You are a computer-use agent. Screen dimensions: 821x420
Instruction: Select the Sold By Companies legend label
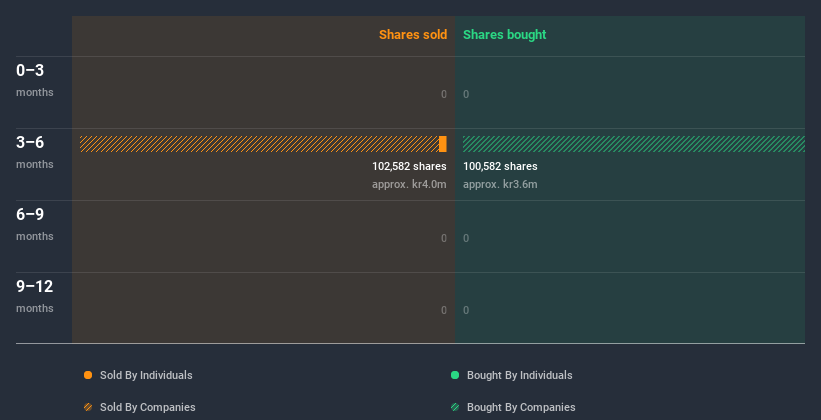[148, 407]
